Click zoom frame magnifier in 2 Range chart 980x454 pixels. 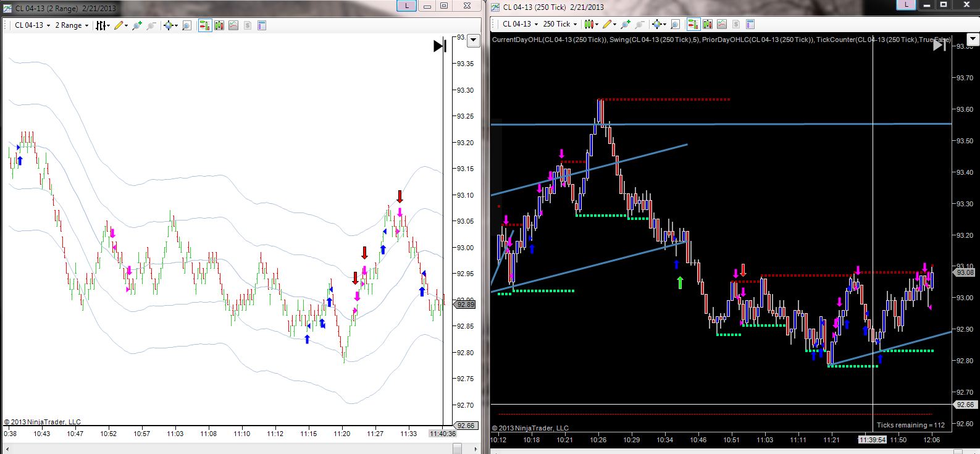(x=186, y=25)
